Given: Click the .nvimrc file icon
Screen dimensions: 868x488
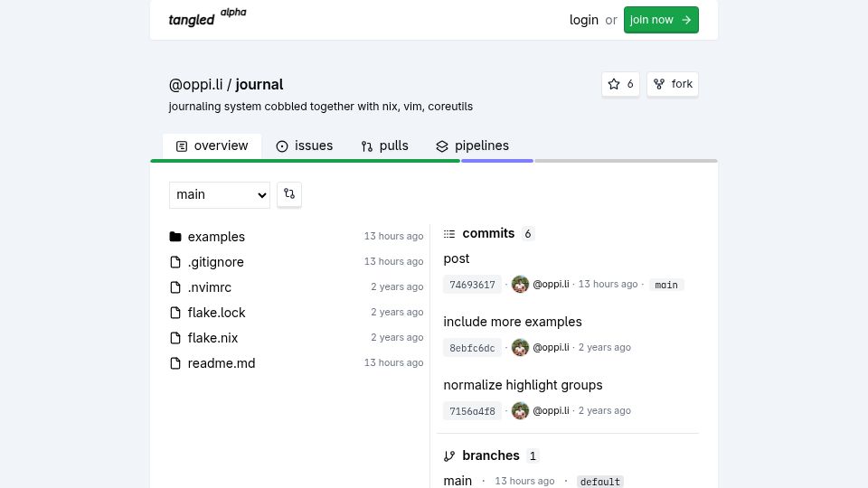Looking at the screenshot, I should coord(175,287).
